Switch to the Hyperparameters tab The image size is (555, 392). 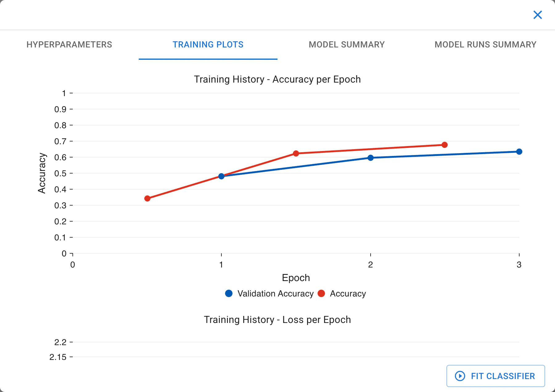[69, 45]
